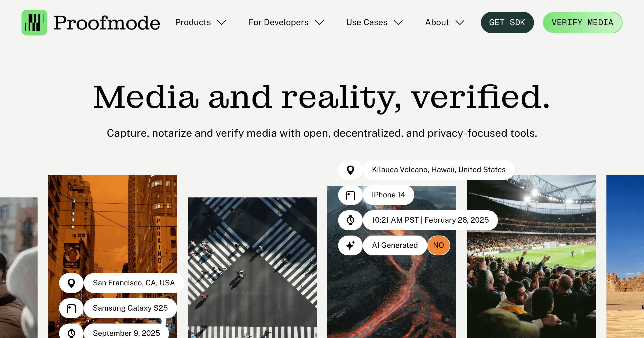
Task: Open the aerial crosswalk photo
Action: click(252, 268)
